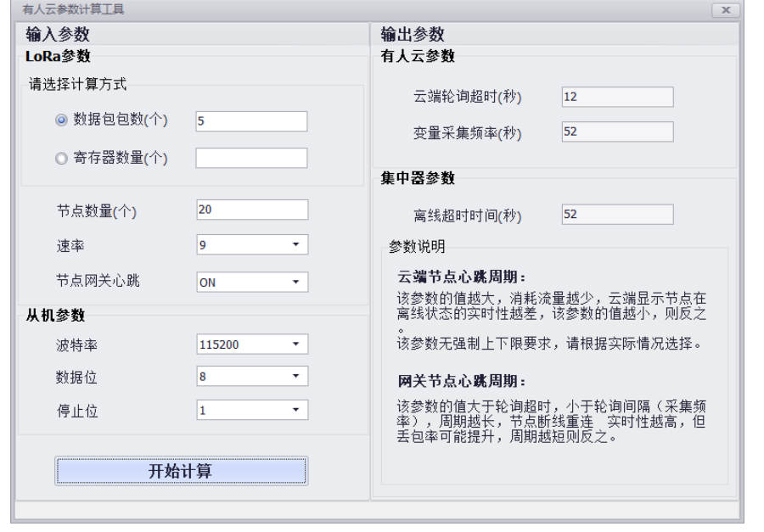The image size is (764, 532).
Task: Click the window title 有人云参数计算工具
Action: 73,9
